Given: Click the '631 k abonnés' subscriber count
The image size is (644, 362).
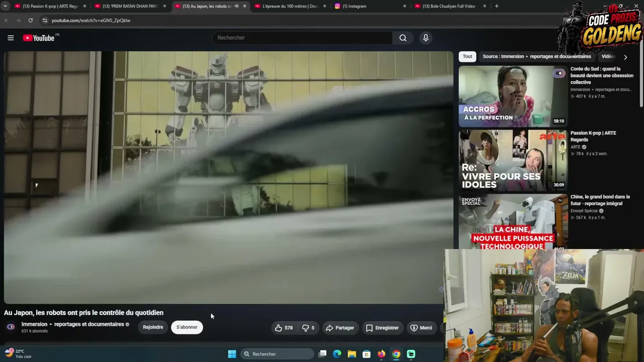Looking at the screenshot, I should [x=35, y=331].
